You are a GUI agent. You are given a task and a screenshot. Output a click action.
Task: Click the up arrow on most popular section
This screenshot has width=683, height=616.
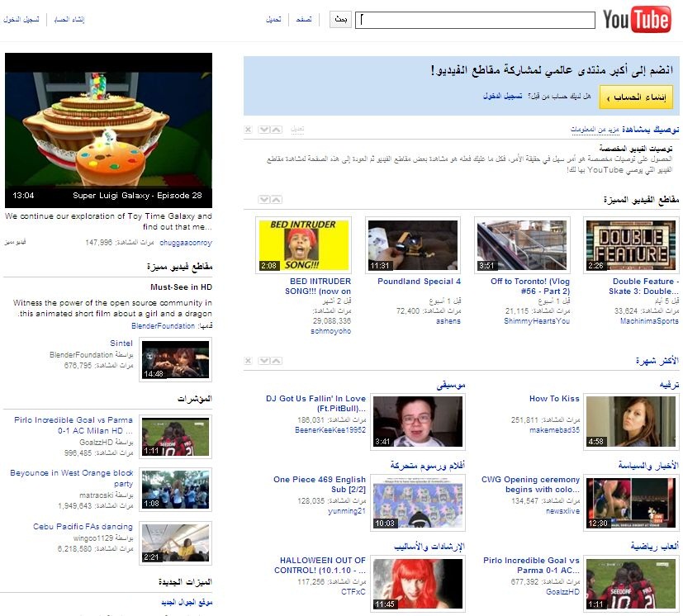tap(276, 361)
